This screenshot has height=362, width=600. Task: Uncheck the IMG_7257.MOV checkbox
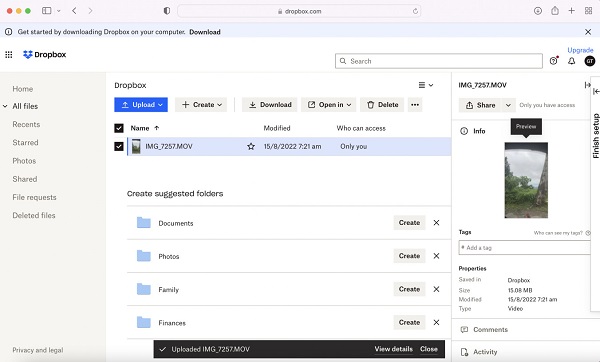coord(119,146)
